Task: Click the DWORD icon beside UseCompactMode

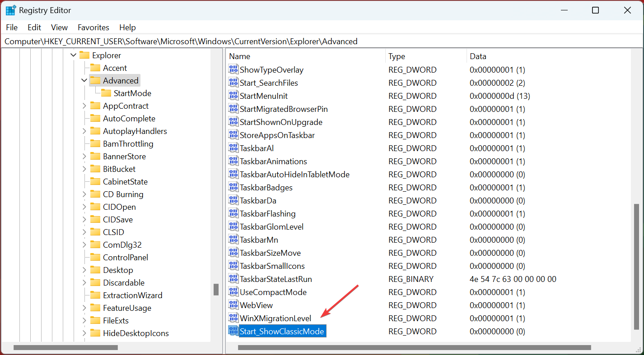Action: pos(233,292)
